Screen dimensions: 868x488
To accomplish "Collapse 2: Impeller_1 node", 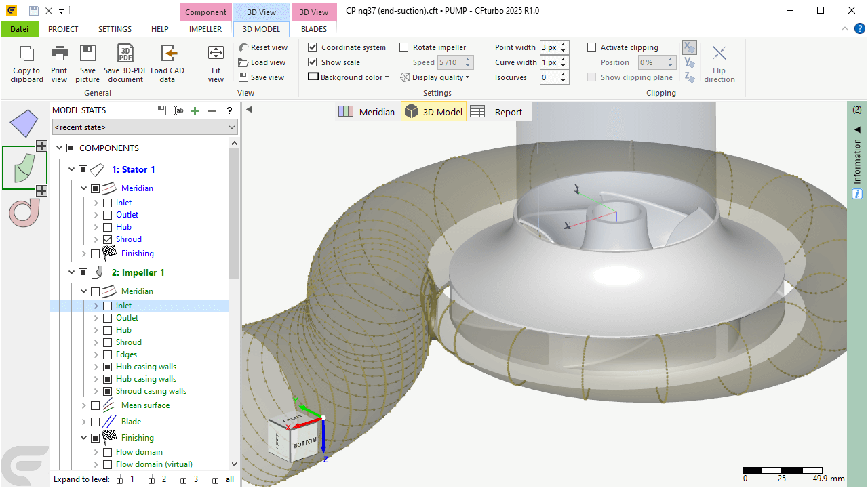I will (71, 272).
